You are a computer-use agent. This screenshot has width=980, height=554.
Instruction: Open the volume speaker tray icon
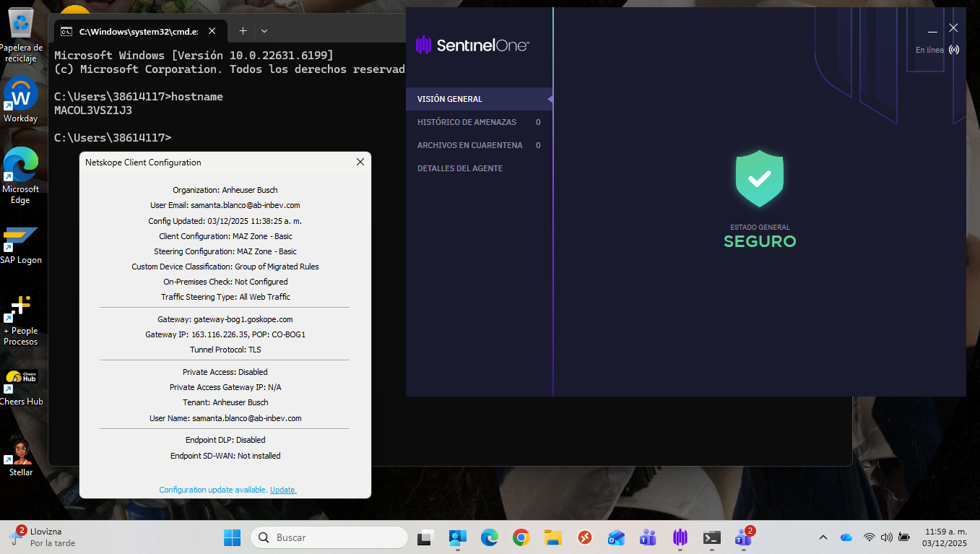[887, 537]
